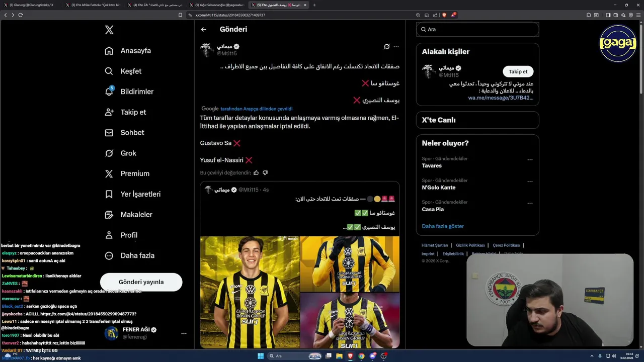
Task: Click Takip et button in Alakalı kişiler
Action: (x=518, y=71)
